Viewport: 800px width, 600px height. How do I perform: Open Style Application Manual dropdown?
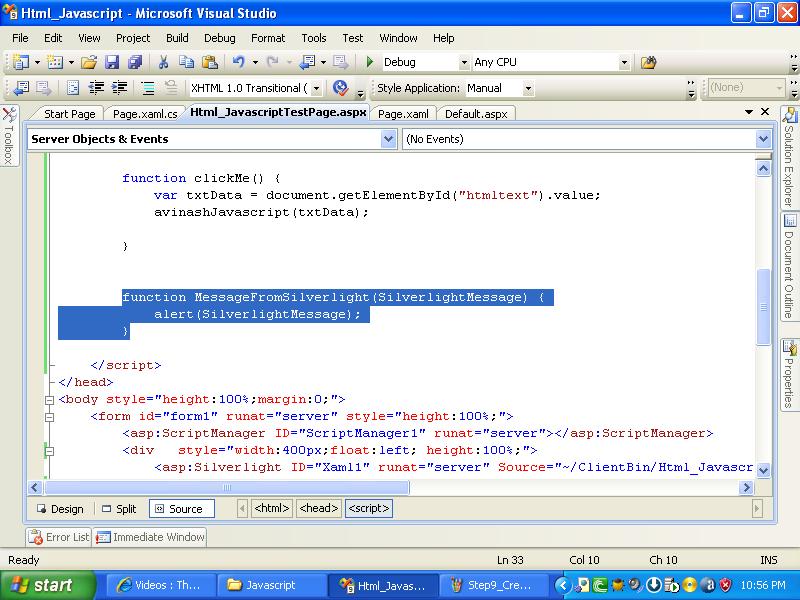tap(528, 88)
